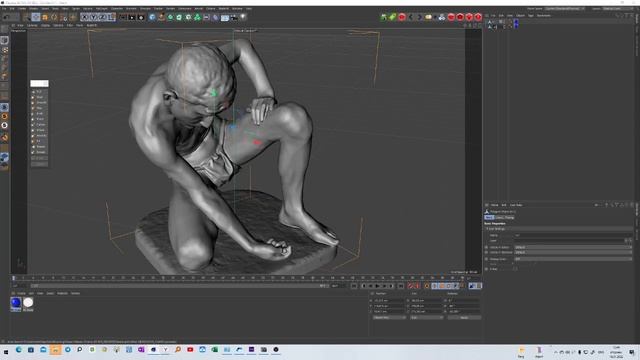Select the Live Selection tool

point(27,17)
